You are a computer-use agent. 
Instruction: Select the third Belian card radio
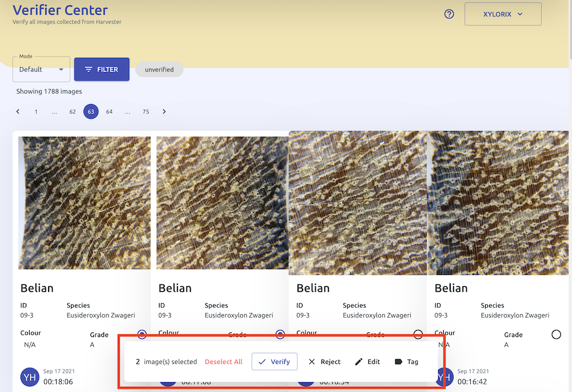click(x=418, y=334)
